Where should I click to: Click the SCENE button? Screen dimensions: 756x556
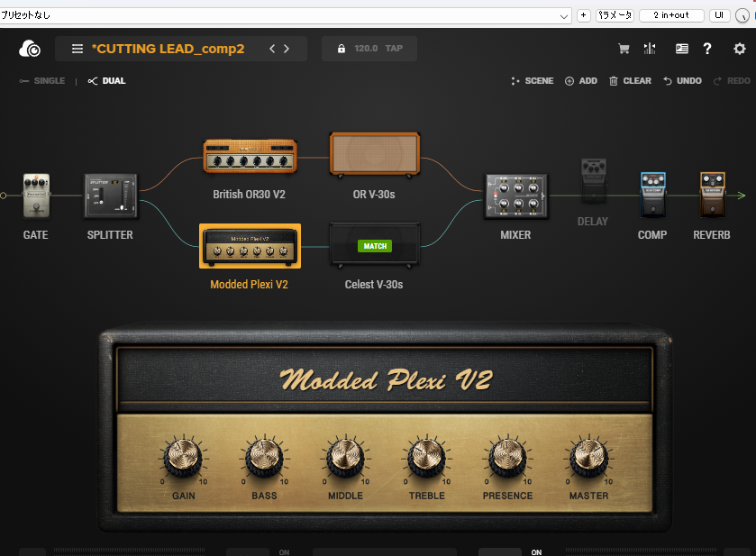tap(532, 81)
